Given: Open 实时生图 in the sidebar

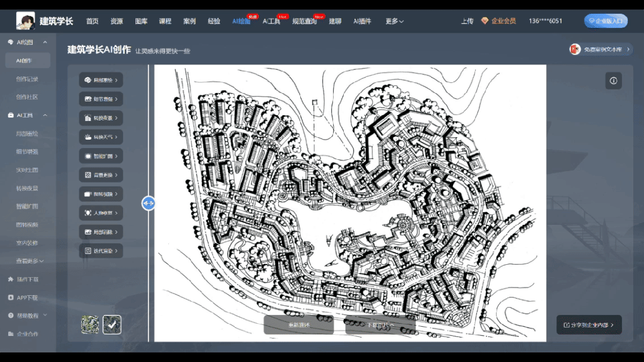Looking at the screenshot, I should 27,170.
